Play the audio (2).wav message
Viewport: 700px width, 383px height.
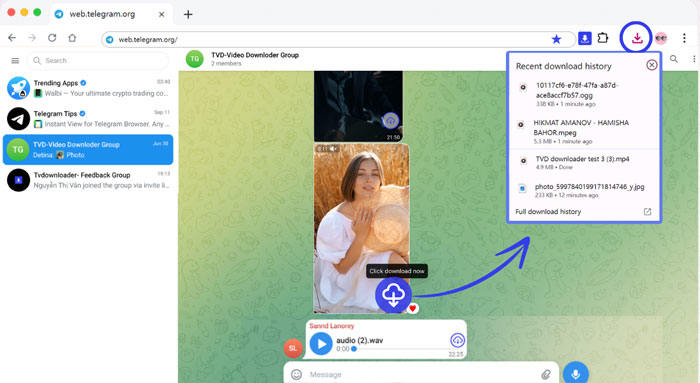[x=321, y=344]
